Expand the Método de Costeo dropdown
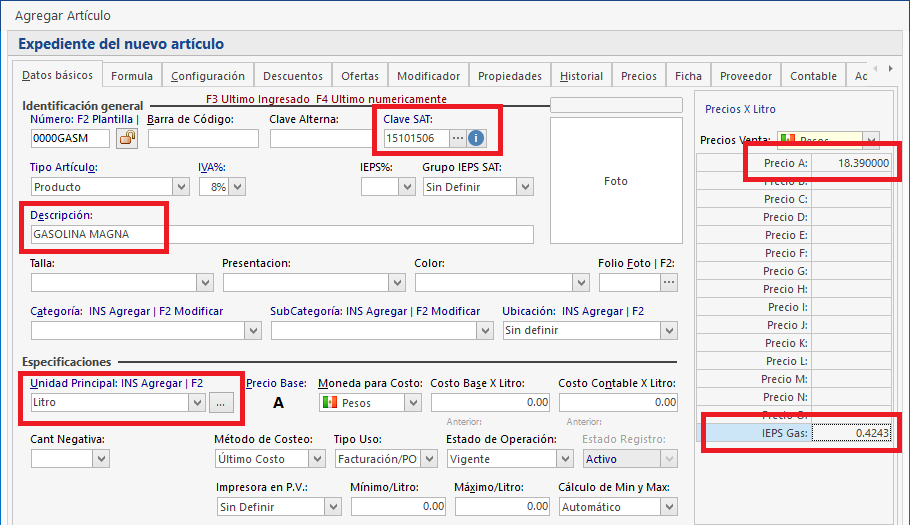 click(x=317, y=459)
